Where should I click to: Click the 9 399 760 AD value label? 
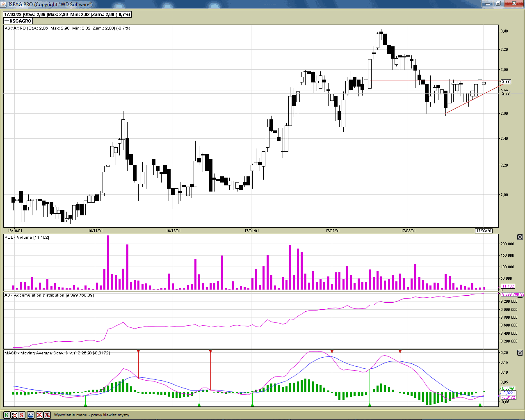(512, 294)
